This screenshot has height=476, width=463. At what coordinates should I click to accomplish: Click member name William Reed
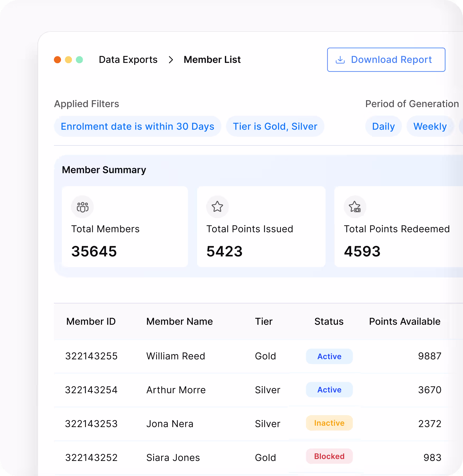176,356
